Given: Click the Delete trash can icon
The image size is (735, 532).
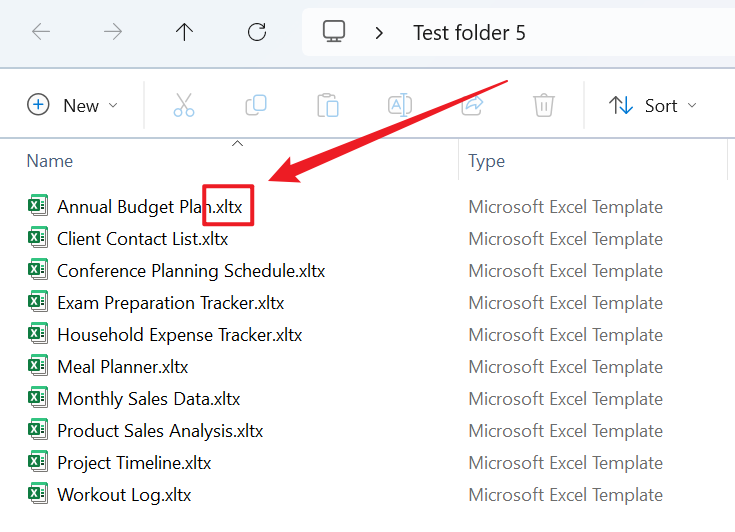Looking at the screenshot, I should pos(544,105).
